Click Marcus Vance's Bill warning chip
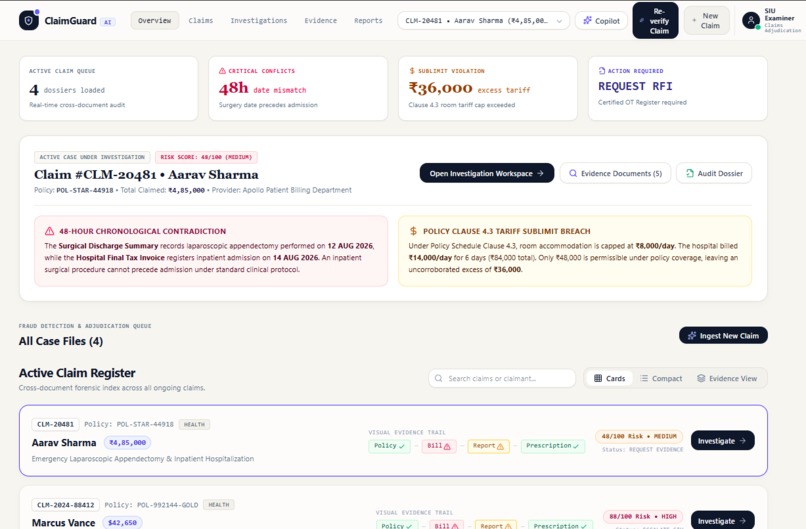806x529 pixels. [x=446, y=525]
